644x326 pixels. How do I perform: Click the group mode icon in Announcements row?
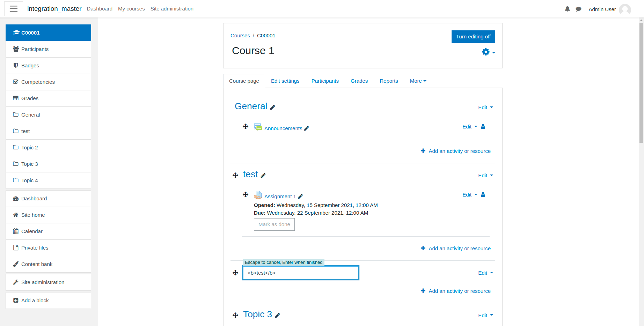(483, 127)
